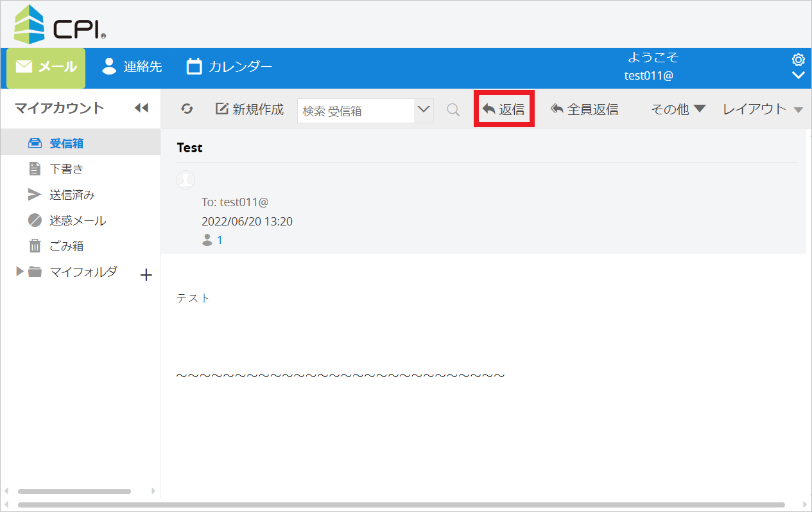The image size is (812, 512).
Task: Click the sender avatar icon
Action: 185,181
